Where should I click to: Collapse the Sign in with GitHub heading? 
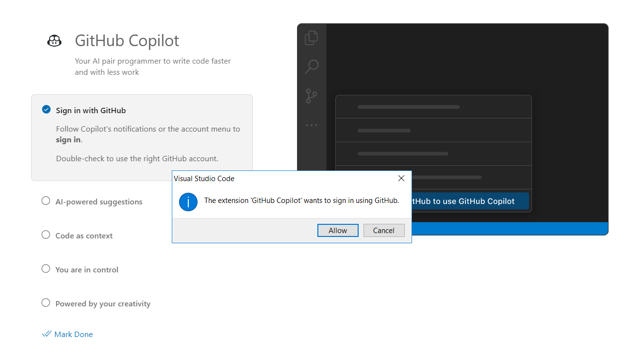click(91, 111)
